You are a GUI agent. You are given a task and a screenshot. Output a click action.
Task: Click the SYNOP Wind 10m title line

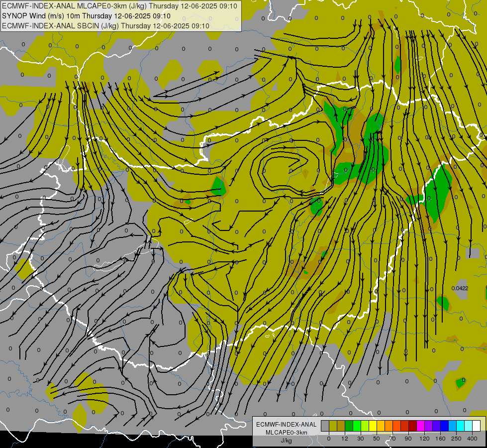click(x=87, y=16)
